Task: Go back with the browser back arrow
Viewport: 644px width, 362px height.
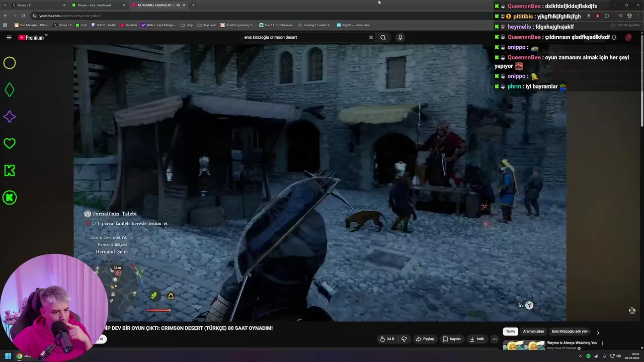Action: pyautogui.click(x=6, y=16)
